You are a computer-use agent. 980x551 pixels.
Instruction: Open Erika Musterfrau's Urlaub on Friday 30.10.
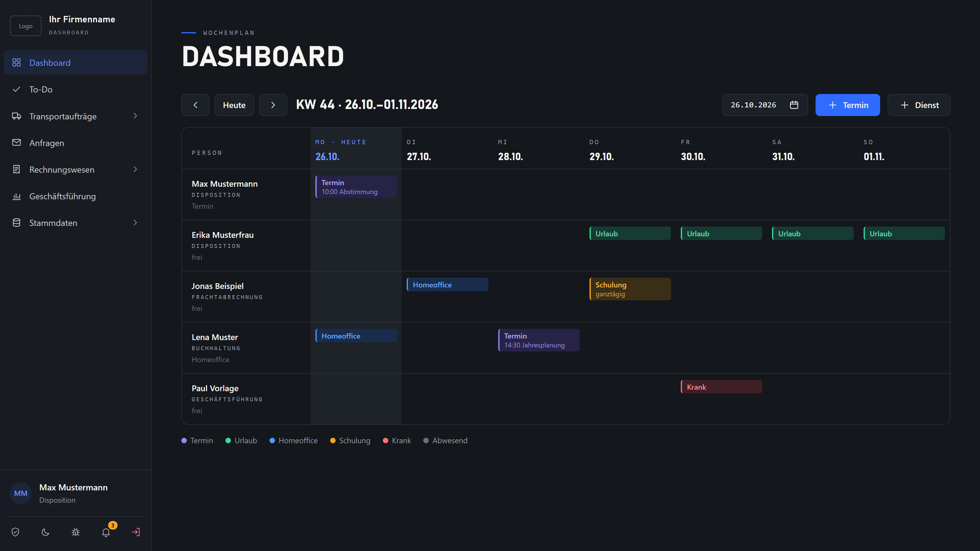[721, 234]
